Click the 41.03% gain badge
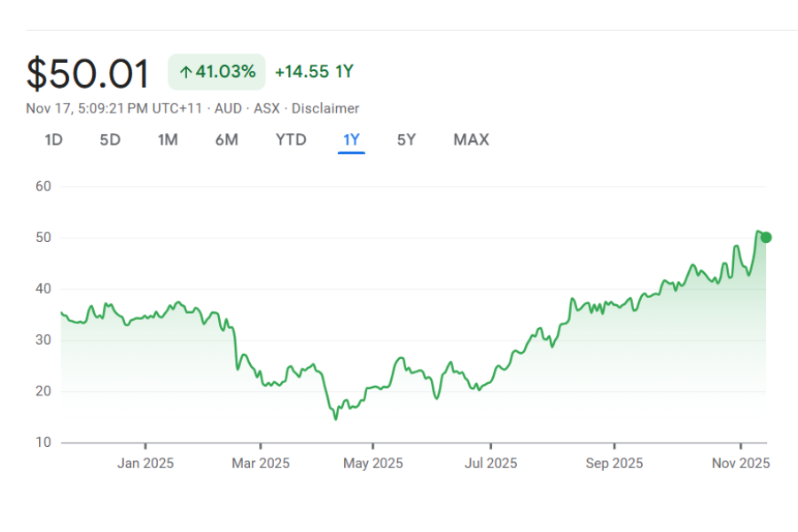This screenshot has width=798, height=532. (x=217, y=72)
